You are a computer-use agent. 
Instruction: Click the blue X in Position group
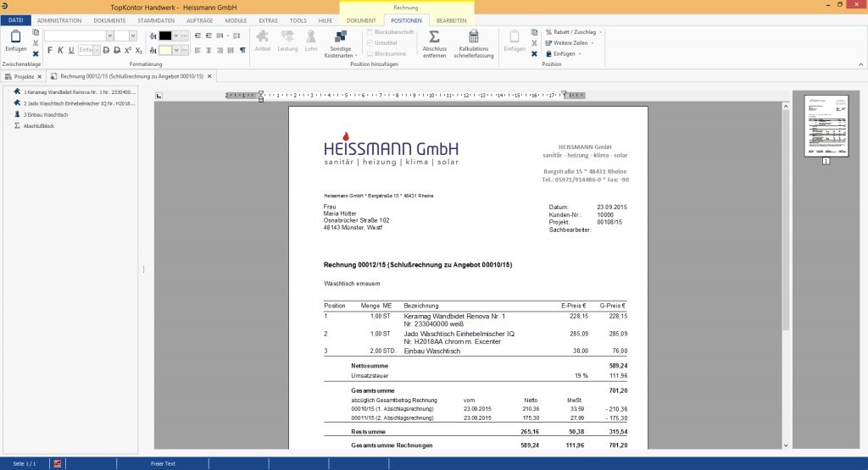coord(534,53)
